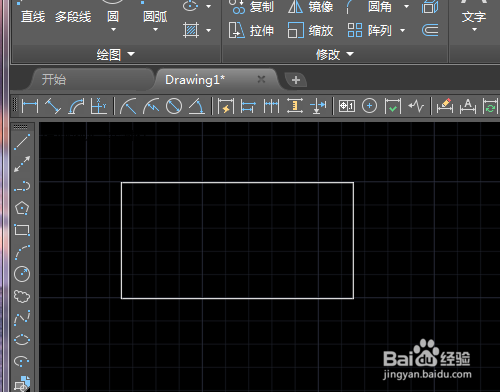The width and height of the screenshot is (500, 392).
Task: Click the Continue dimension tool
Action: coord(271,106)
